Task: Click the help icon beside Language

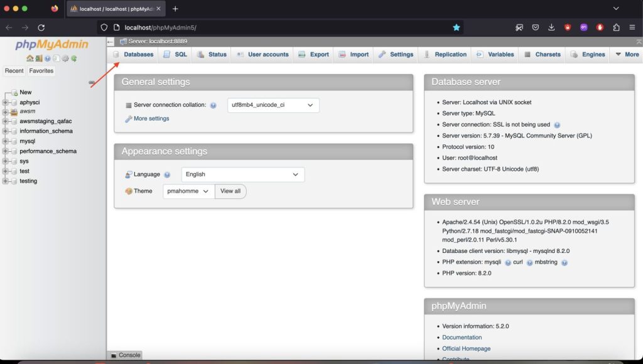Action: [x=167, y=174]
